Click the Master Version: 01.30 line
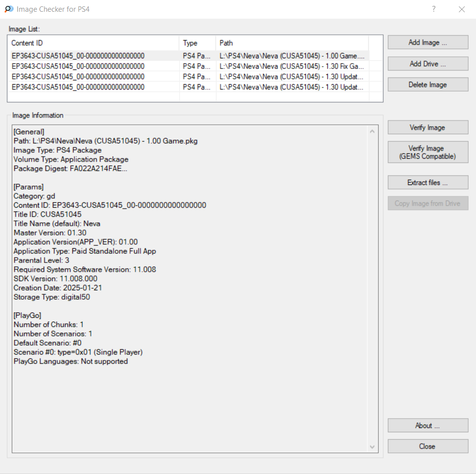 pyautogui.click(x=50, y=233)
